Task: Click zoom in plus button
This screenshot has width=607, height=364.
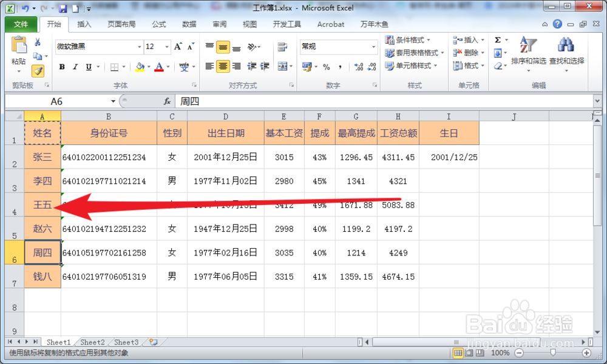Action: (586, 353)
